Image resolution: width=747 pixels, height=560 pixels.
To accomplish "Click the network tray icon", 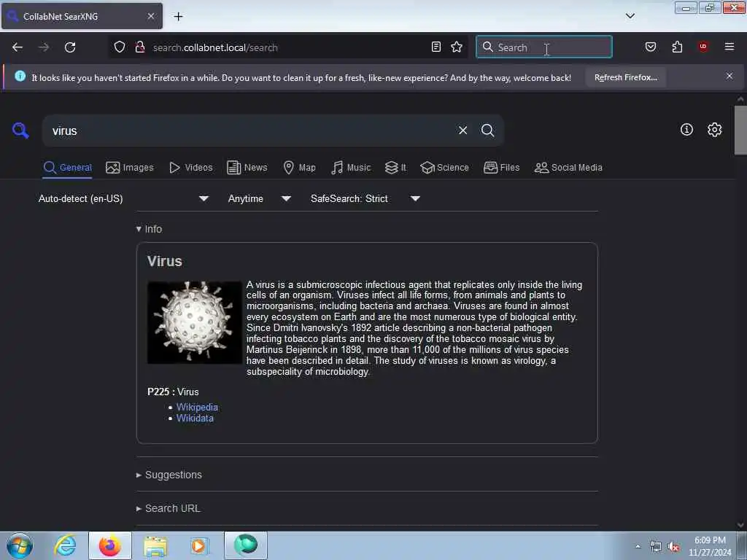I will pos(656,547).
